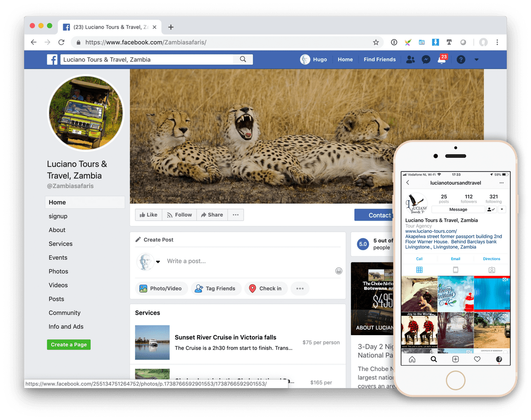Screen dimensions: 531x420
Task: Open Instagram search magnifier in bottom bar
Action: click(434, 359)
